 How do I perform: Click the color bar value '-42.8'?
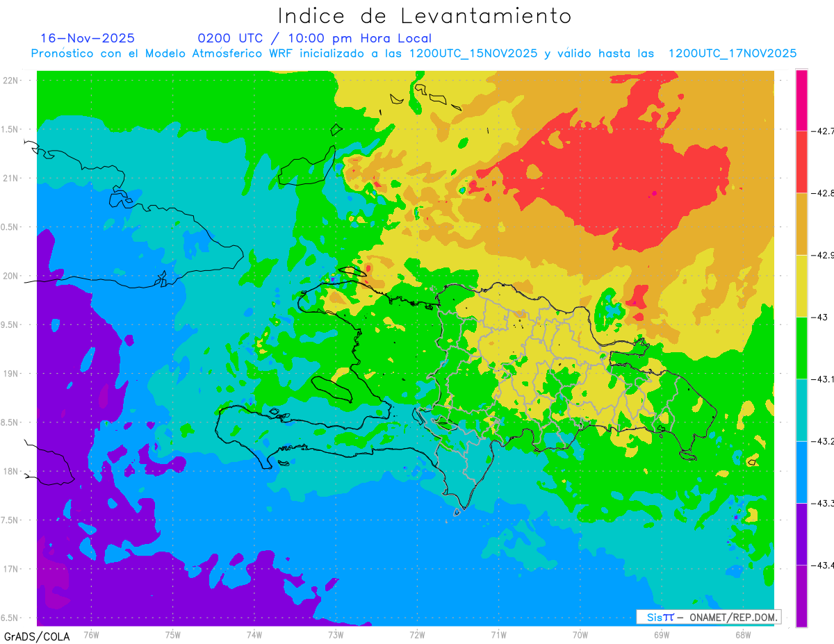[x=822, y=193]
